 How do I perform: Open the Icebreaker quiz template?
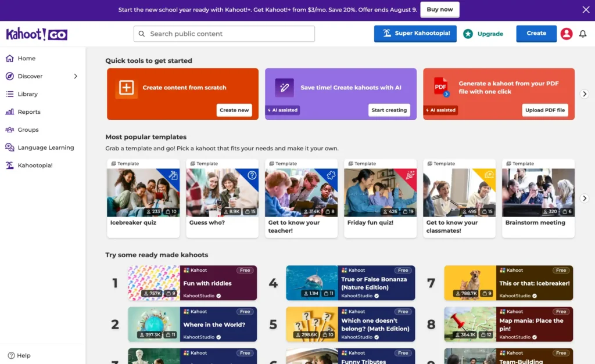tap(143, 199)
